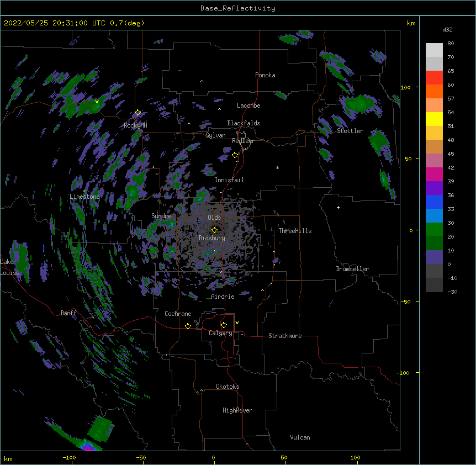This screenshot has height=465, width=476.
Task: Pick the green swatch between 30 and 20 dBZ
Action: pos(434,230)
